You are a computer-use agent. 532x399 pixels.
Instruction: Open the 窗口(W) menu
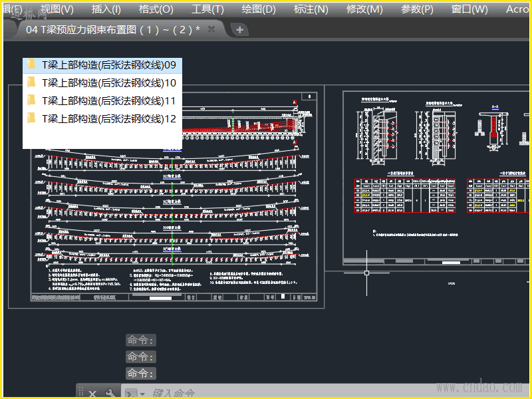pyautogui.click(x=469, y=9)
